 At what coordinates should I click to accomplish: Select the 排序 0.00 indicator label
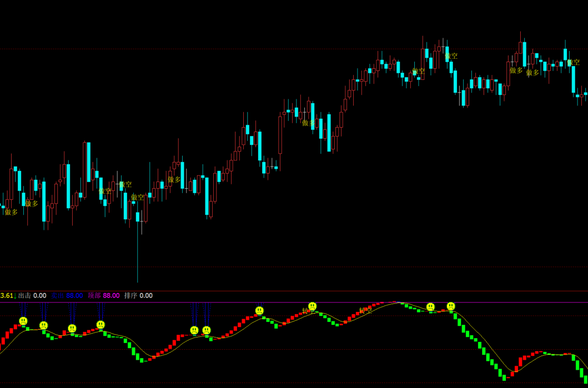(x=138, y=296)
